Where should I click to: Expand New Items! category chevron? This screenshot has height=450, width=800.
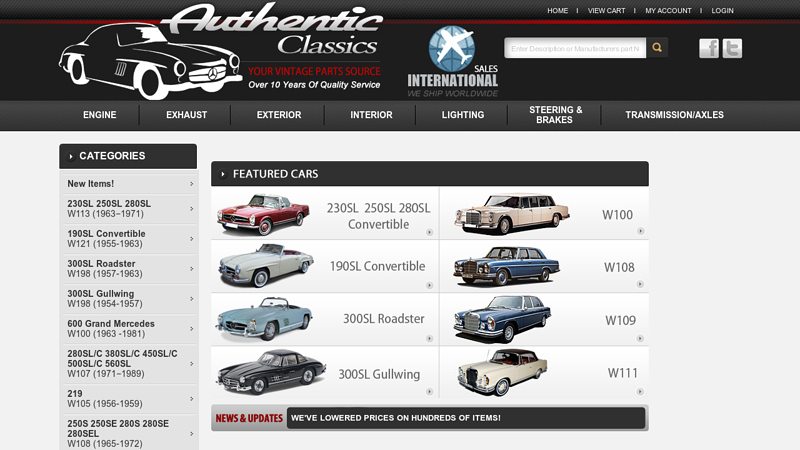pos(192,184)
